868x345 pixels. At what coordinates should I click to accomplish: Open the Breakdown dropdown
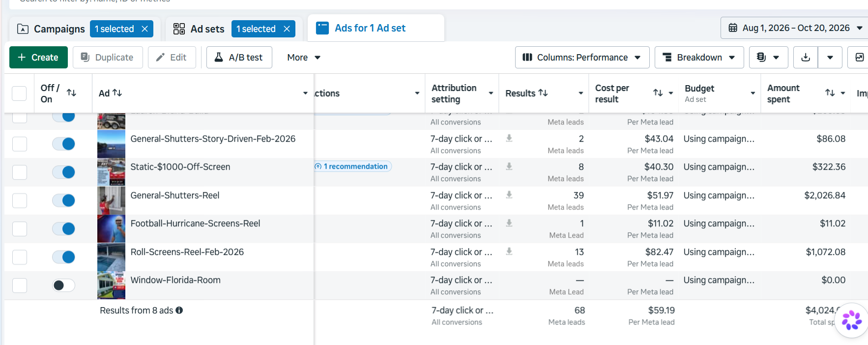pos(699,58)
